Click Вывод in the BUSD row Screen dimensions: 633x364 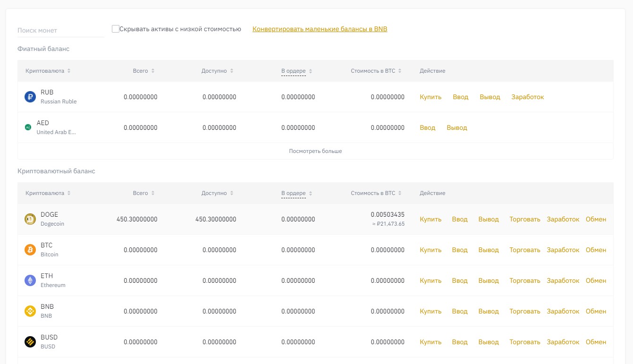[489, 342]
